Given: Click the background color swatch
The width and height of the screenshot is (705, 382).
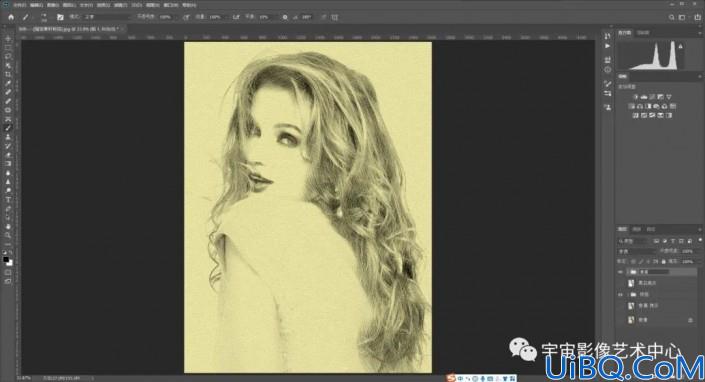Looking at the screenshot, I should (x=10, y=262).
